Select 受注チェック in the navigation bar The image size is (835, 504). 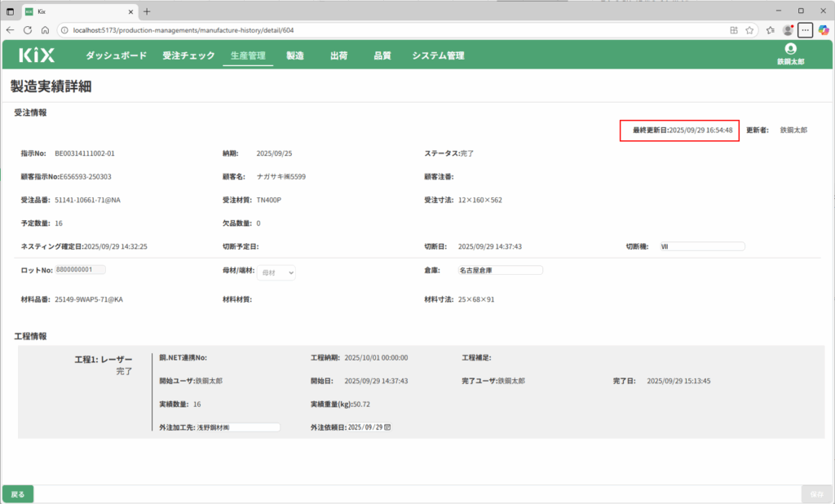[x=188, y=55]
